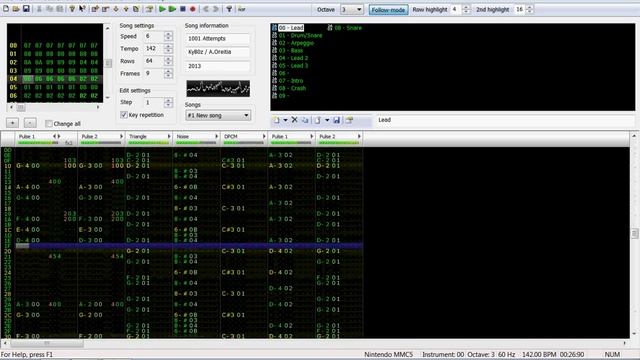
Task: Go to next frame arrow
Action: coord(216,9)
